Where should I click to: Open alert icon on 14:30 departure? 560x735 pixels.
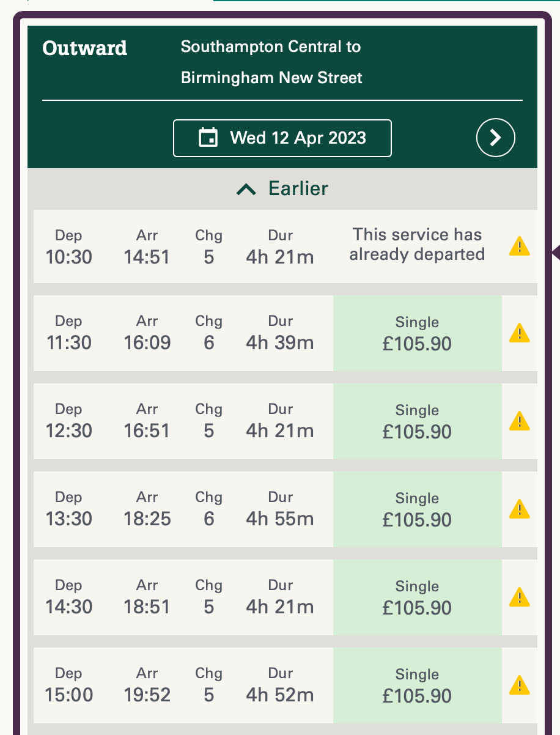519,597
